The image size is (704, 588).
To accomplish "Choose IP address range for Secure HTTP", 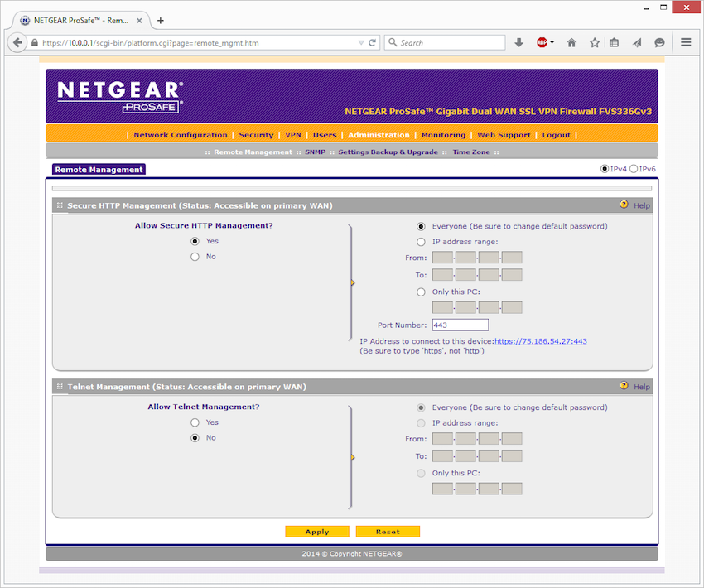I will (x=421, y=242).
